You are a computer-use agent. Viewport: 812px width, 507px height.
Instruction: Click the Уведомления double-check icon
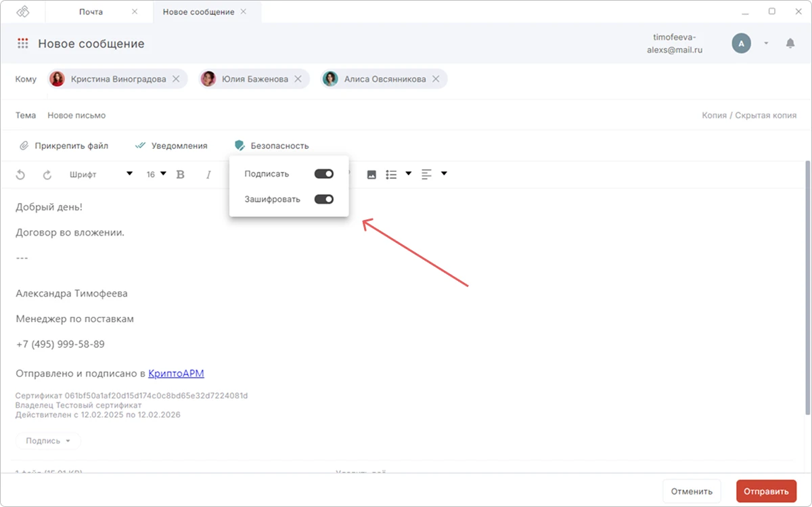(141, 146)
